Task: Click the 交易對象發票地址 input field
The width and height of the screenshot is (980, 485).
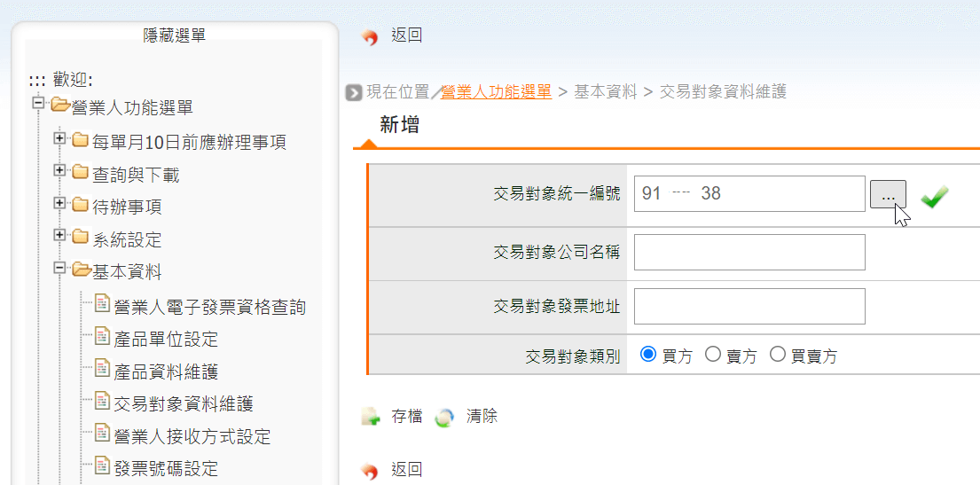Action: point(749,306)
